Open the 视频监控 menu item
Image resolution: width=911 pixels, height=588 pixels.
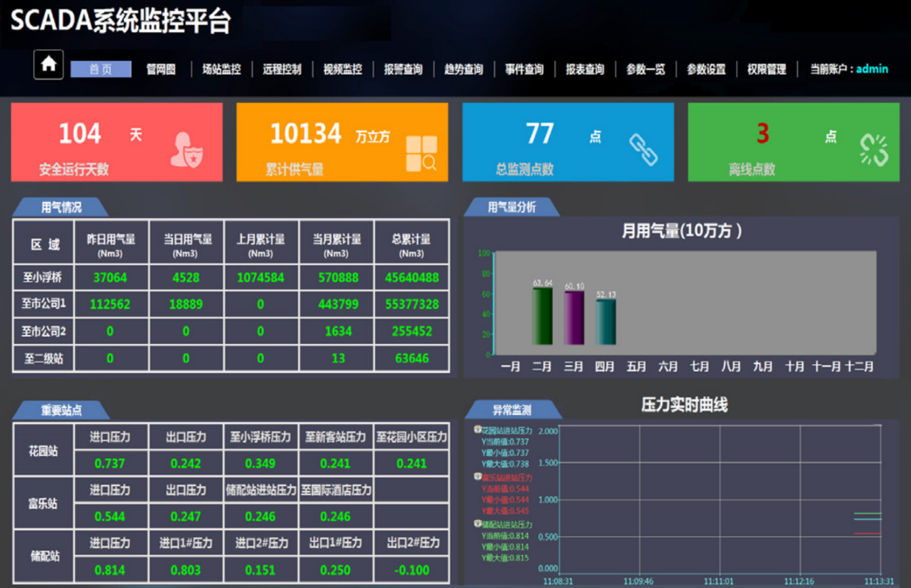342,69
